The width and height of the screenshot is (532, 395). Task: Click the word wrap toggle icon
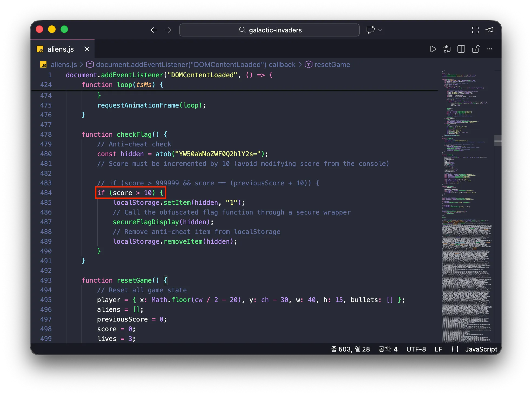click(x=447, y=49)
